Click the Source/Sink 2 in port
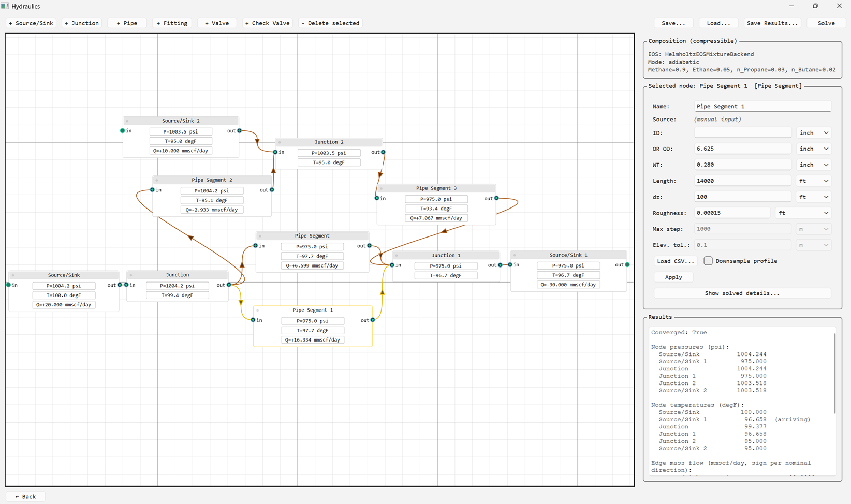Viewport: 851px width, 504px height. tap(123, 131)
